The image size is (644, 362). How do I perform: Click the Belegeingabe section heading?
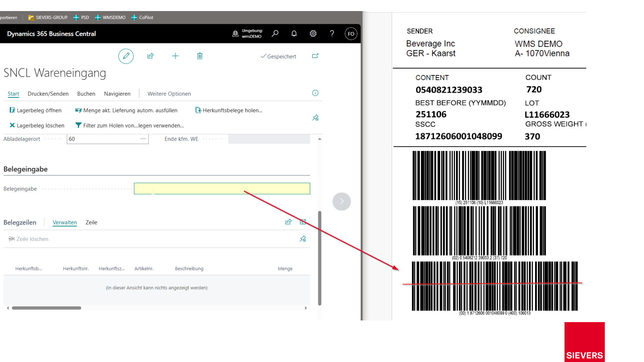[x=25, y=169]
